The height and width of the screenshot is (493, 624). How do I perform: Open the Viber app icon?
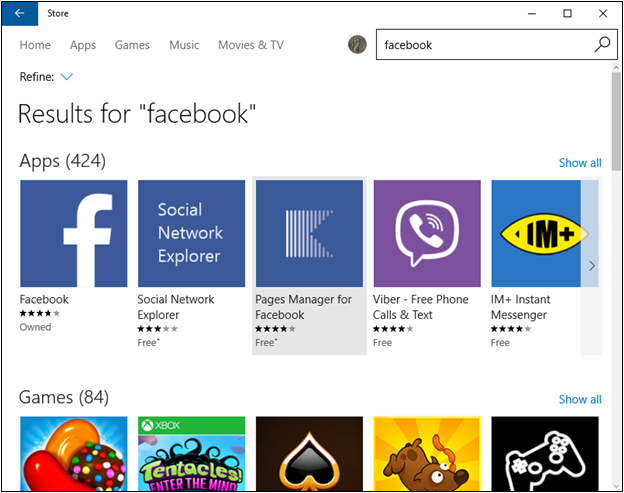point(427,234)
